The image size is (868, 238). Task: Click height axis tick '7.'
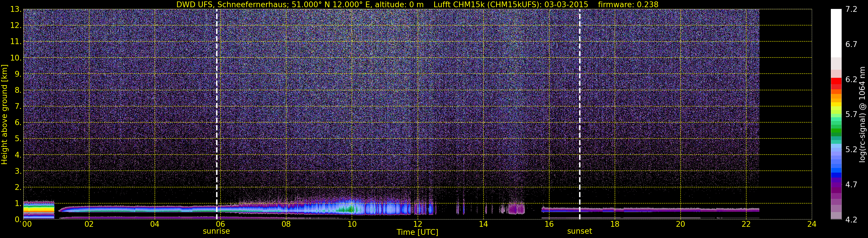[18, 106]
